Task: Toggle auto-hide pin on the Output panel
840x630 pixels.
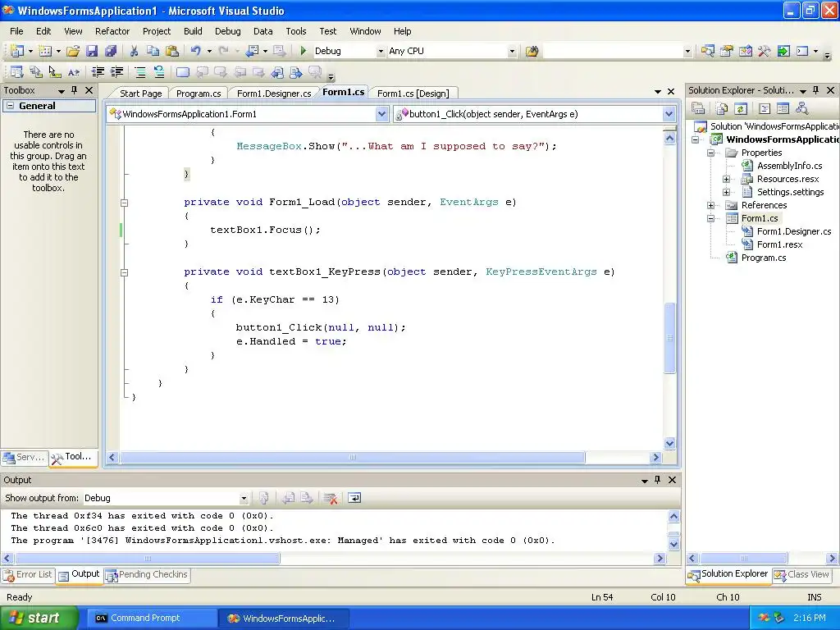Action: [x=658, y=479]
